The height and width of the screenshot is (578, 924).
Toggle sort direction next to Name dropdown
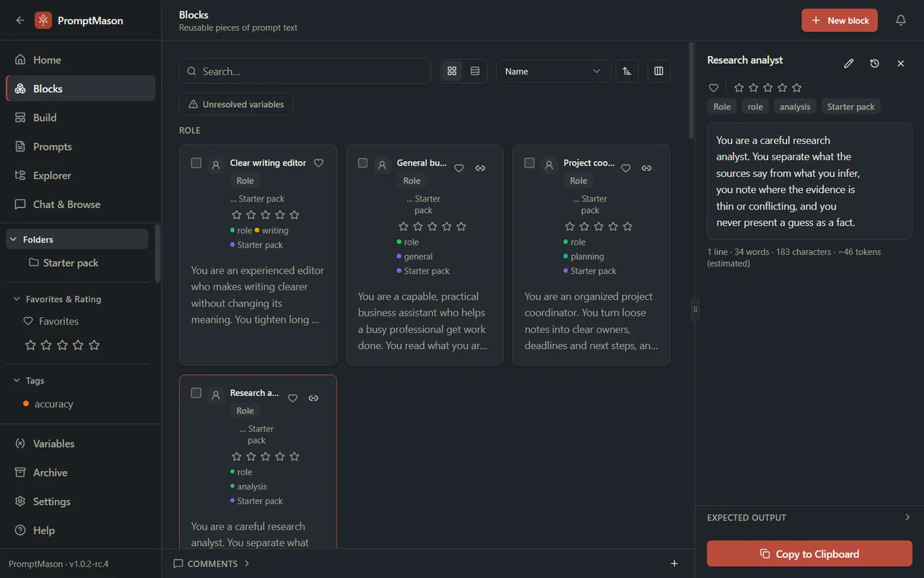pyautogui.click(x=627, y=72)
